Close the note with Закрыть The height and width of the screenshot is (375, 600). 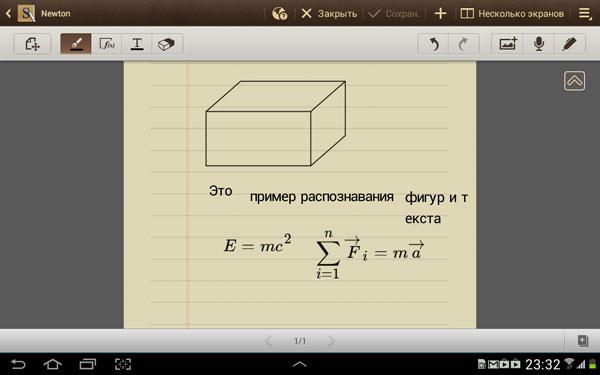pyautogui.click(x=329, y=14)
